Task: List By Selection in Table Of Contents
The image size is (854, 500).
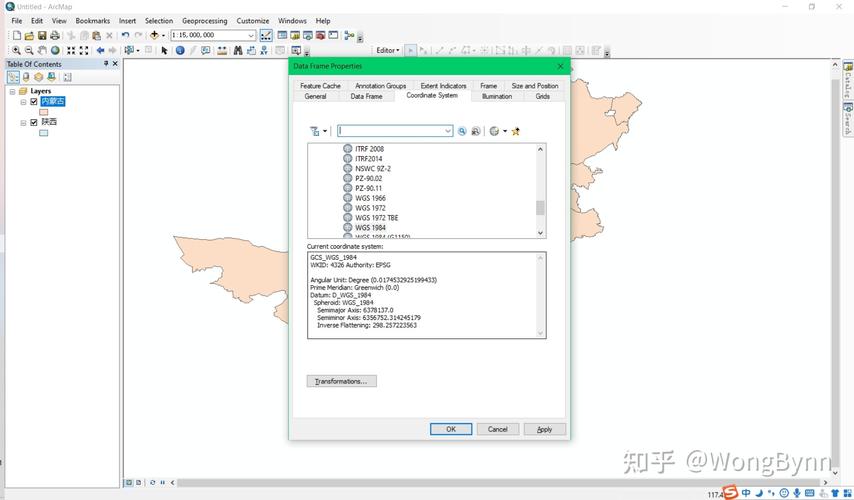Action: point(52,77)
